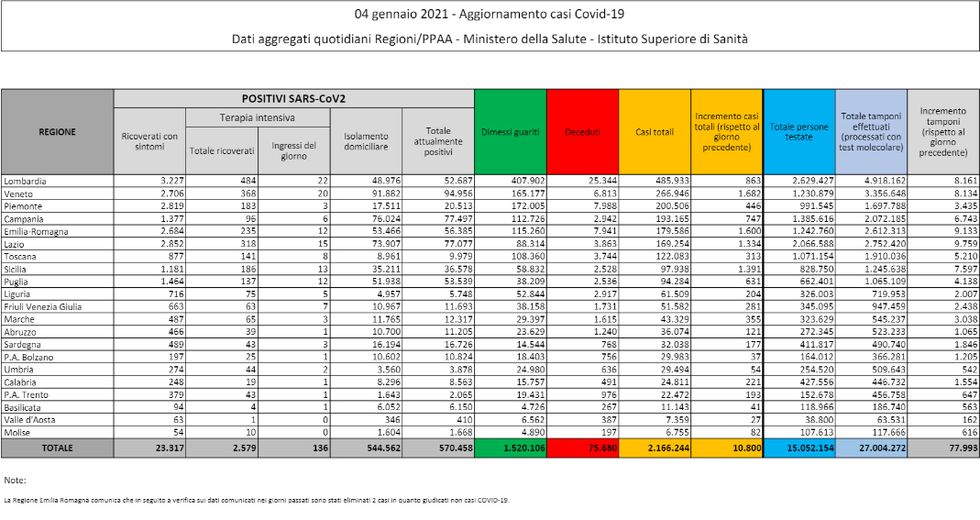The width and height of the screenshot is (980, 520).
Task: Click the Ricoverati con sintomi header
Action: [x=149, y=141]
